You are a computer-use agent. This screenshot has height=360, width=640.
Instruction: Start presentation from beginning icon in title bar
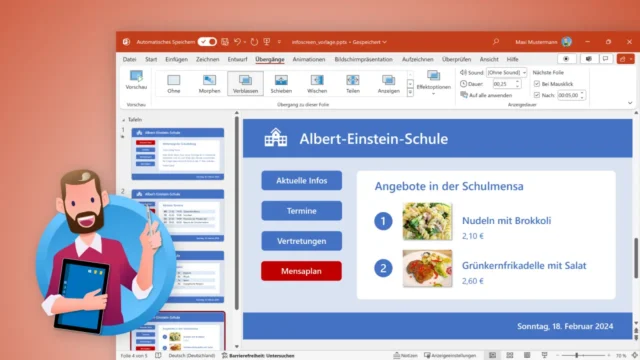[x=267, y=42]
